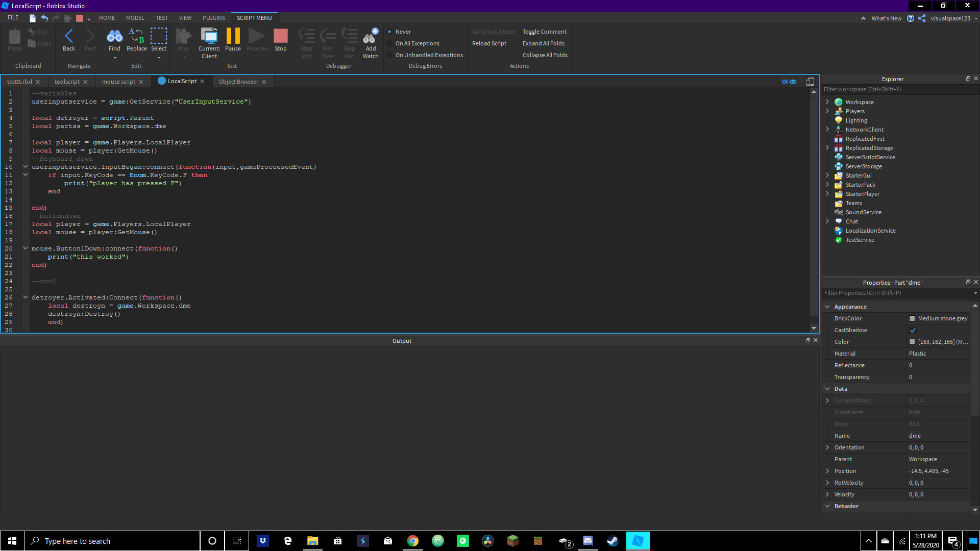Select the LocalScript tab in editor
Image resolution: width=980 pixels, height=551 pixels.
[181, 81]
